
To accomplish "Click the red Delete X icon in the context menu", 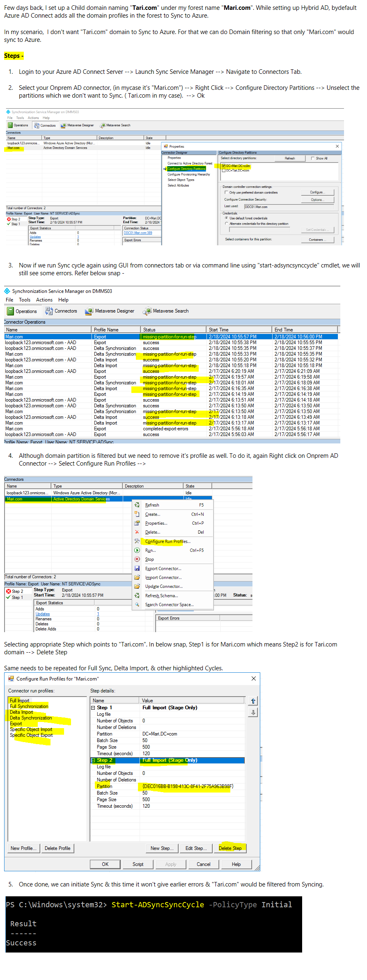I will (137, 532).
